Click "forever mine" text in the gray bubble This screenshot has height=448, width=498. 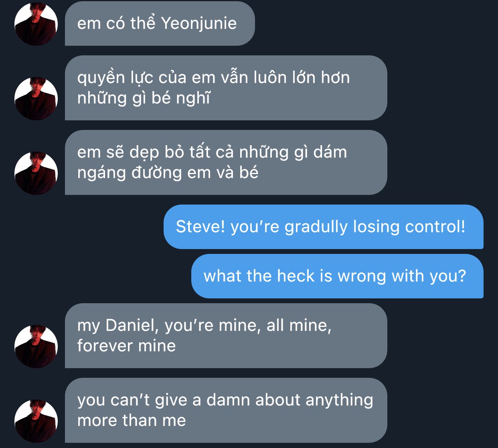[126, 346]
